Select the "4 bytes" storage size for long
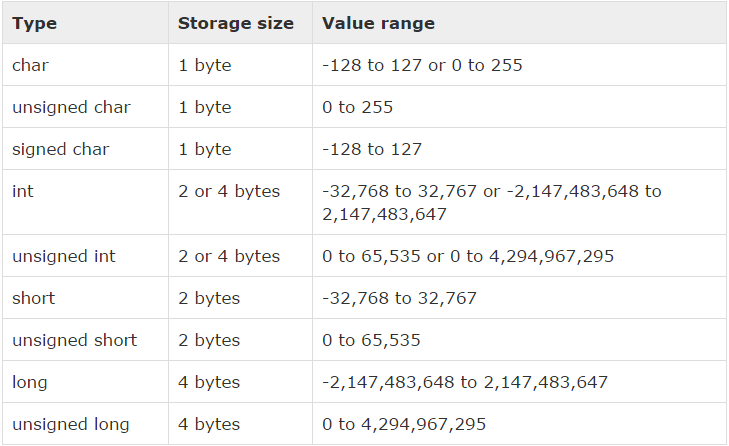729x446 pixels. 209,382
